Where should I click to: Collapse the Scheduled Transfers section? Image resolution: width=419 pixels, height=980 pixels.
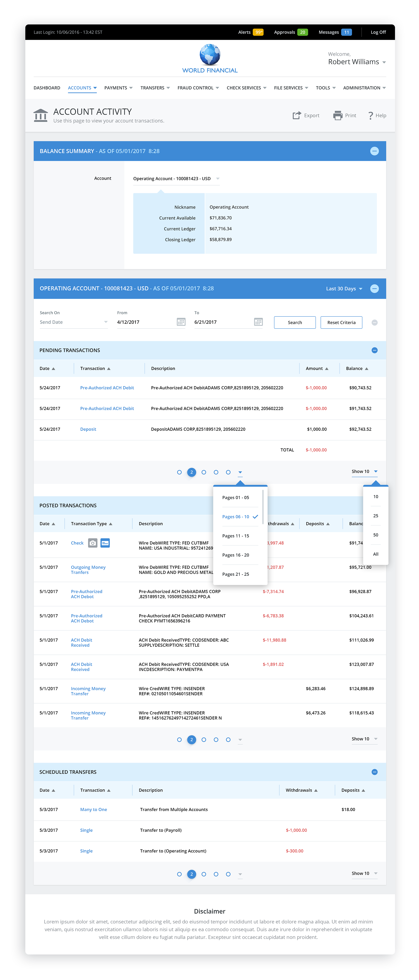374,772
